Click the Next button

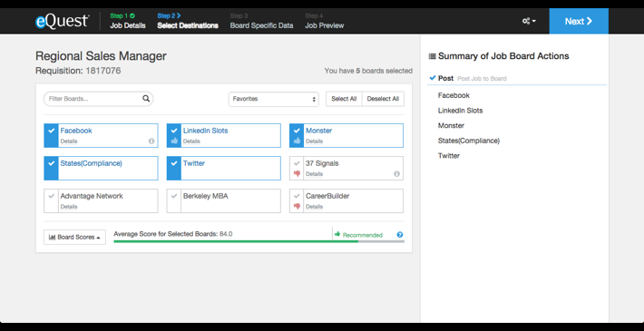coord(579,22)
